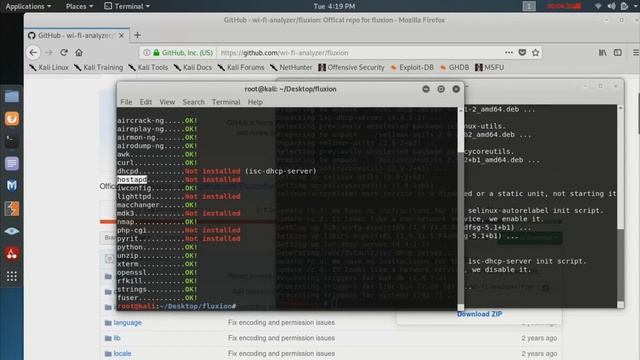This screenshot has width=640, height=360.
Task: Open the Terminal app menu in top bar
Action: tap(127, 6)
